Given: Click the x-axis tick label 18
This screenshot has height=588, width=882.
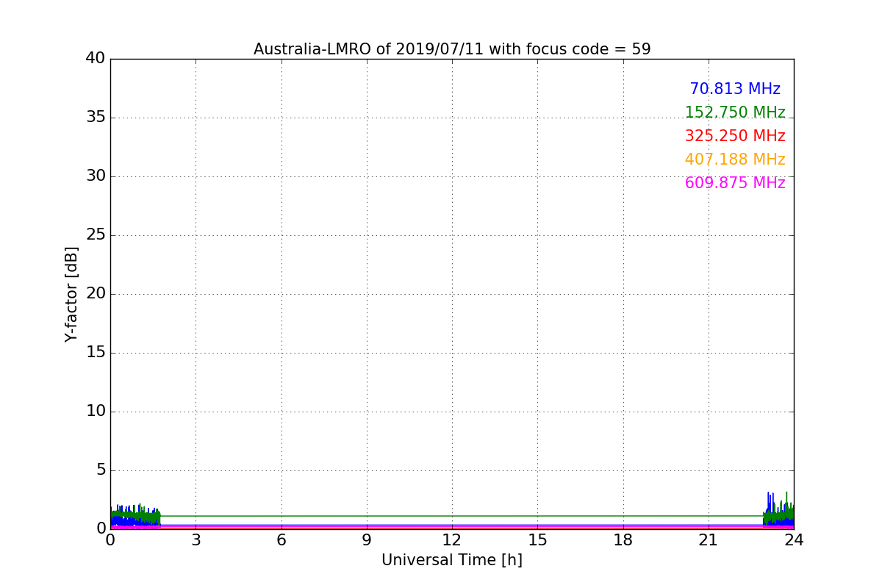Looking at the screenshot, I should coord(623,540).
